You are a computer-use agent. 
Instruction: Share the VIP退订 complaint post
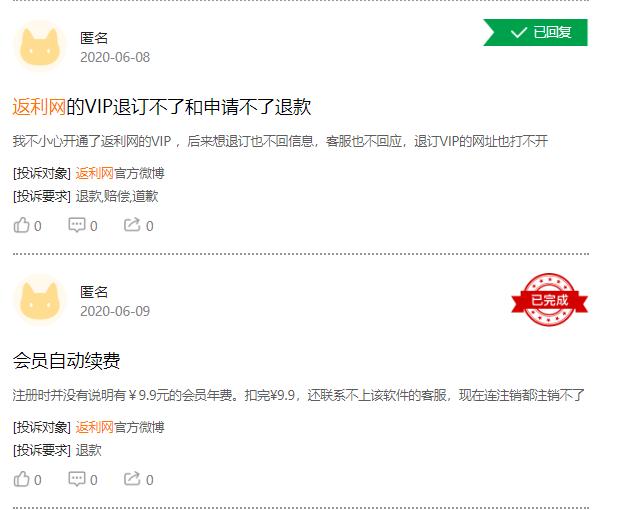coord(139,225)
